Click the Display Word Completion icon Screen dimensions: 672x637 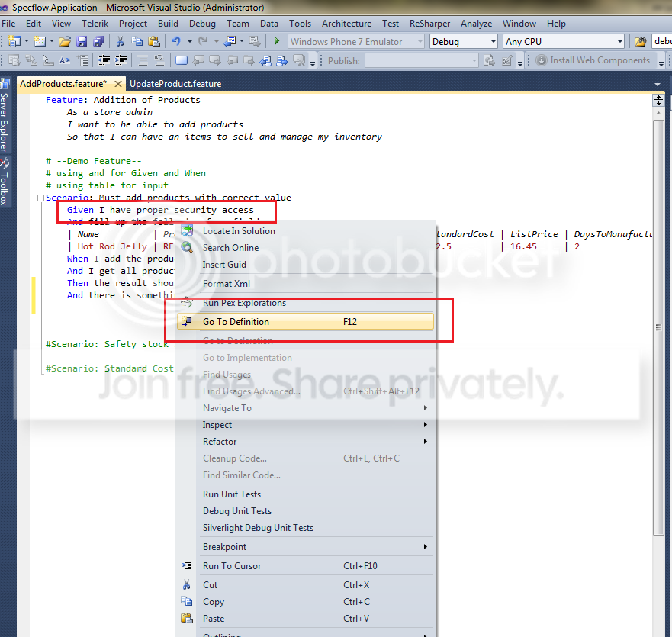click(x=64, y=60)
